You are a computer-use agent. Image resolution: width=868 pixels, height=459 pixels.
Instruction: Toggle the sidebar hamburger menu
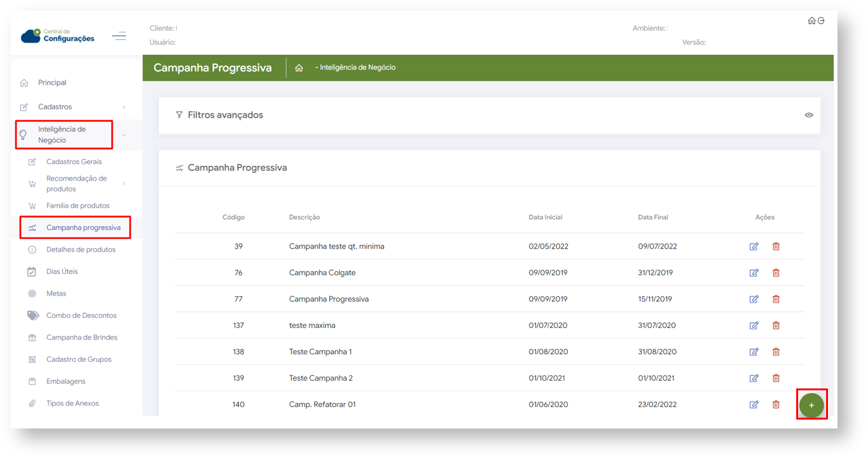tap(119, 36)
